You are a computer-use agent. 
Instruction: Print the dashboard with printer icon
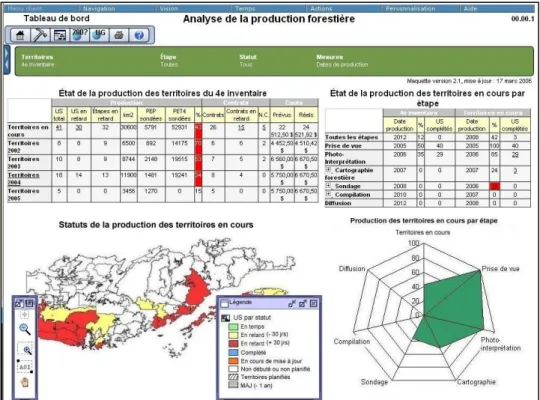click(119, 35)
